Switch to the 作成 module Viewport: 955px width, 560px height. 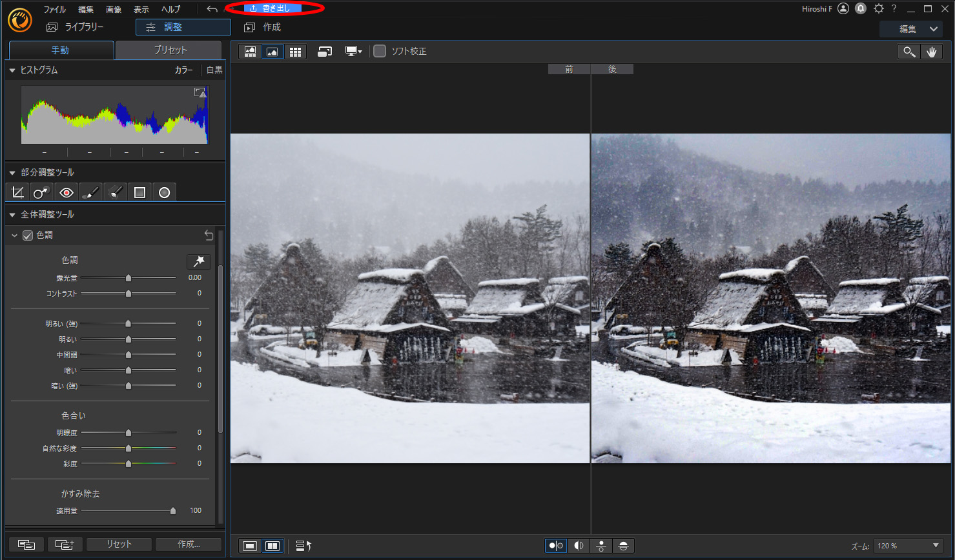pos(262,27)
